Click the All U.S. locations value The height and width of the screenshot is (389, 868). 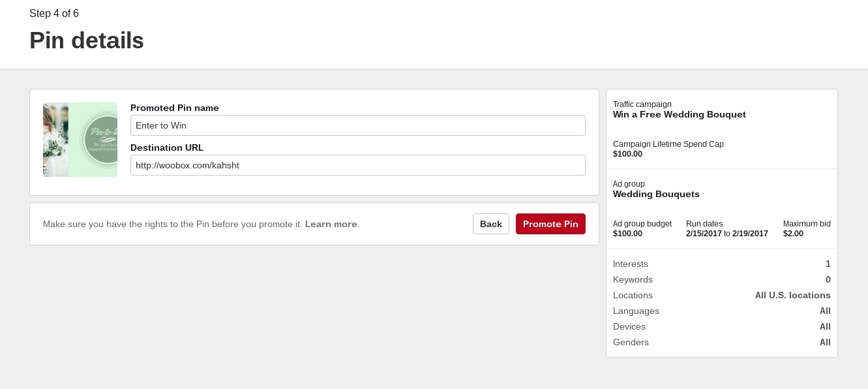793,295
